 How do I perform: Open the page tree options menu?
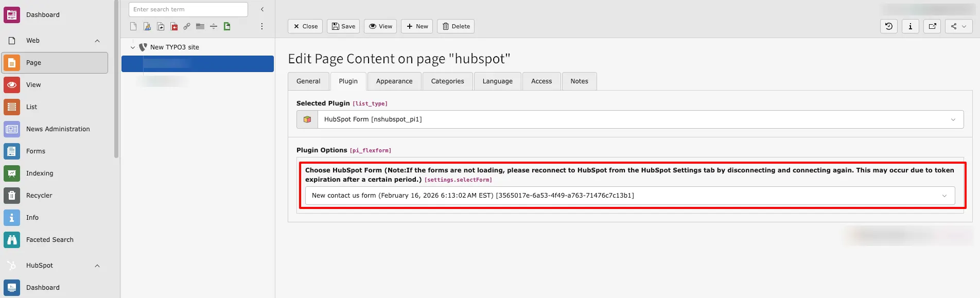click(x=262, y=26)
